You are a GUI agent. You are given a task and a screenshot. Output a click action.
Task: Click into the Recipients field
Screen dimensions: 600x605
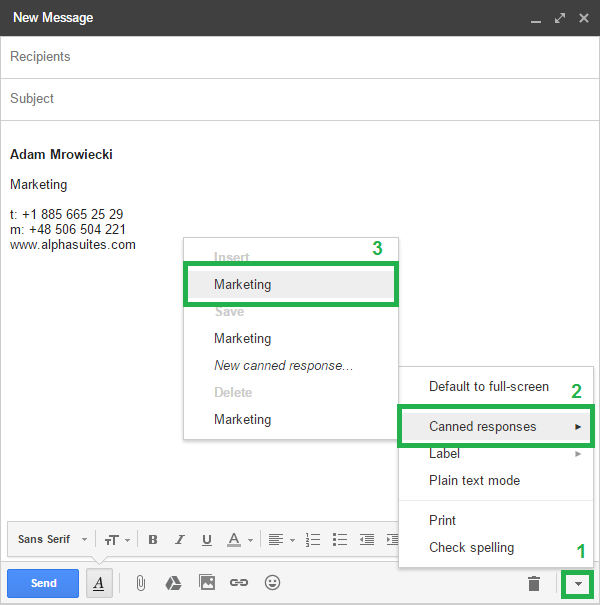(x=300, y=57)
